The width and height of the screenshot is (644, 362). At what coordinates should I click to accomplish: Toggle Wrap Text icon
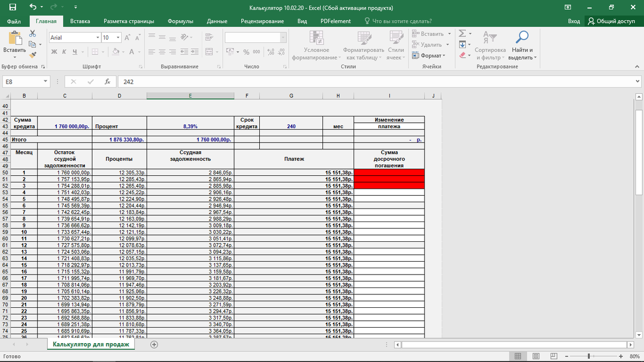click(x=210, y=37)
